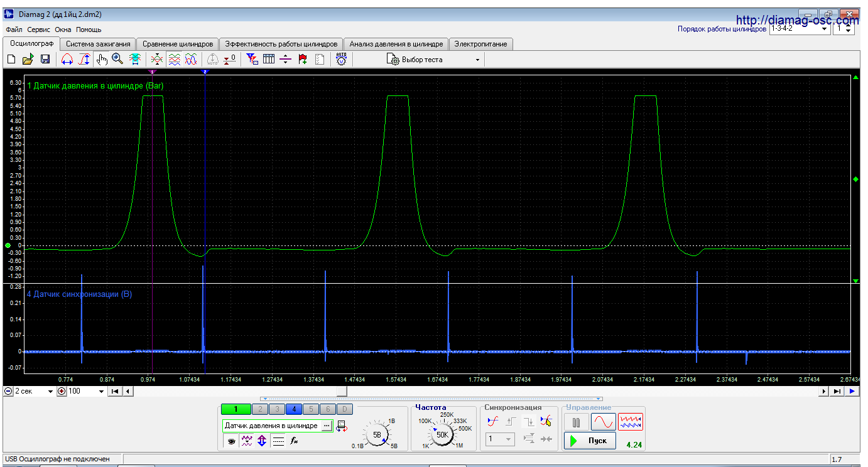Toggle channel visibility eye icon
The height and width of the screenshot is (467, 868).
(x=231, y=441)
